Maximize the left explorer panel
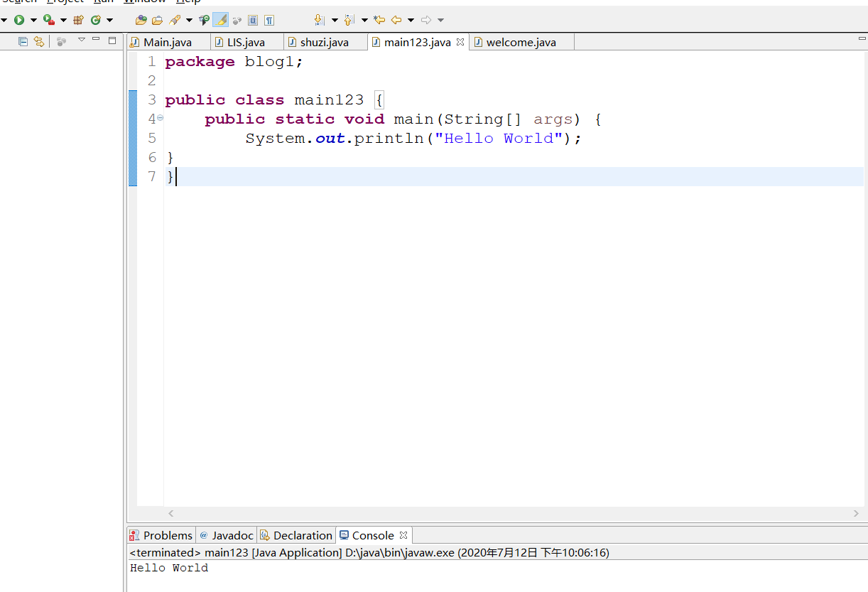868x592 pixels. pos(112,41)
